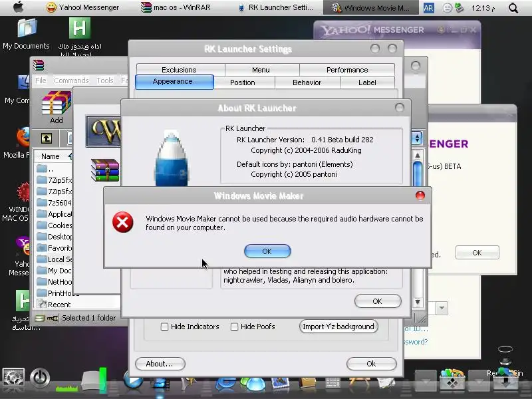The image size is (532, 399).
Task: Switch to mac os - WinRAR in the top bar
Action: (176, 7)
